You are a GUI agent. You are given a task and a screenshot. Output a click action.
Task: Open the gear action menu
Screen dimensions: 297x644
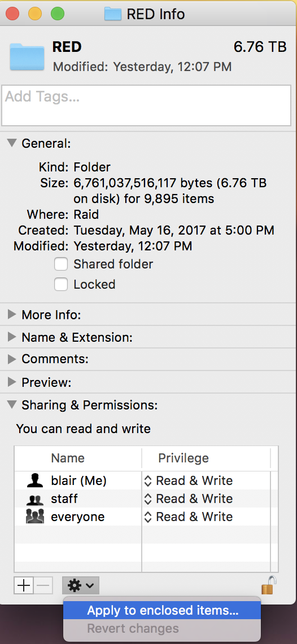[x=81, y=585]
